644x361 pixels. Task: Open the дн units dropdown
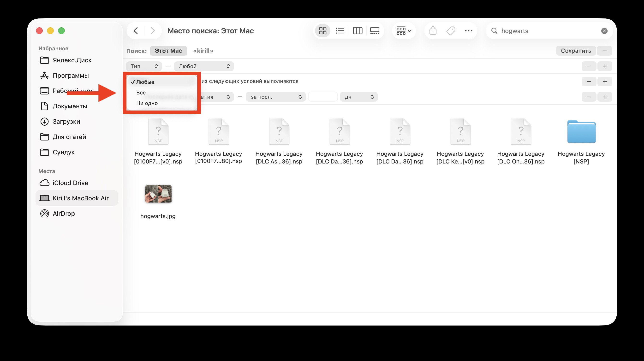coord(358,97)
